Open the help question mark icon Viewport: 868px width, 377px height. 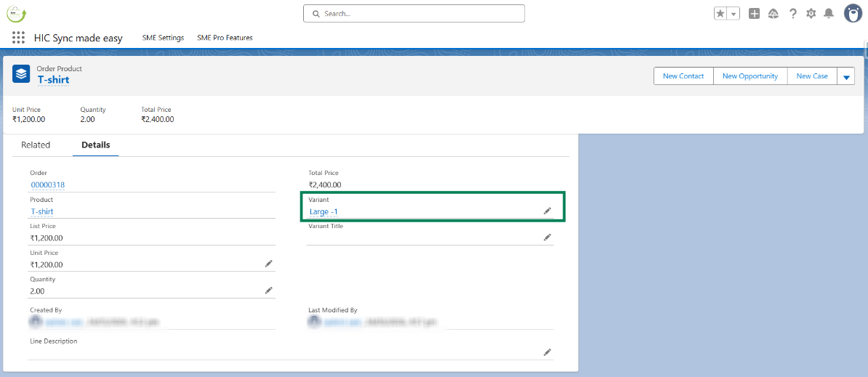[x=792, y=14]
